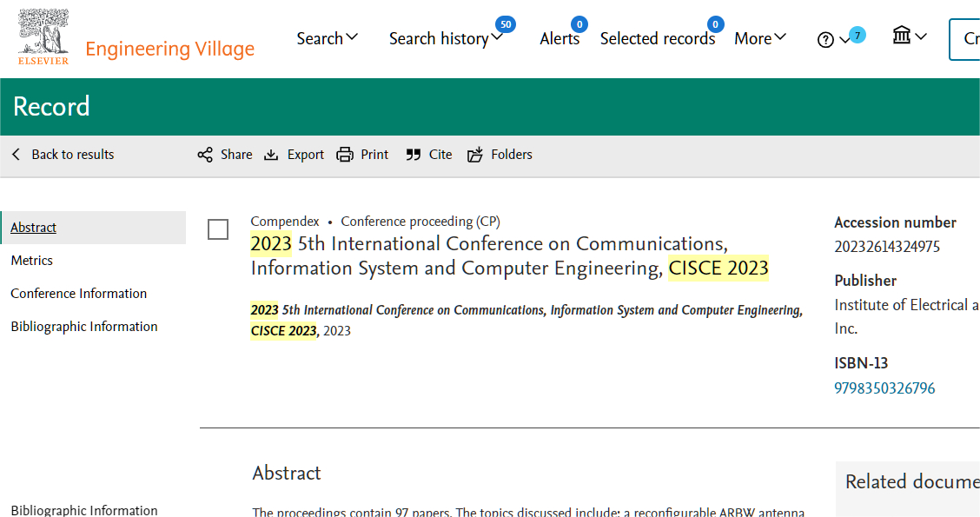Click the Print label
This screenshot has width=980, height=517.
(x=374, y=155)
